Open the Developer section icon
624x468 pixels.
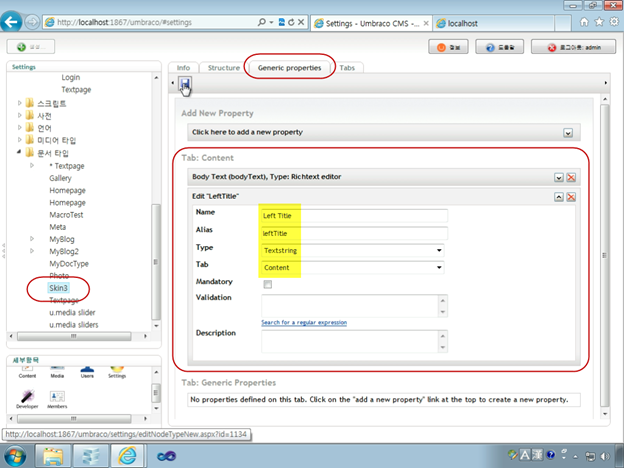27,399
